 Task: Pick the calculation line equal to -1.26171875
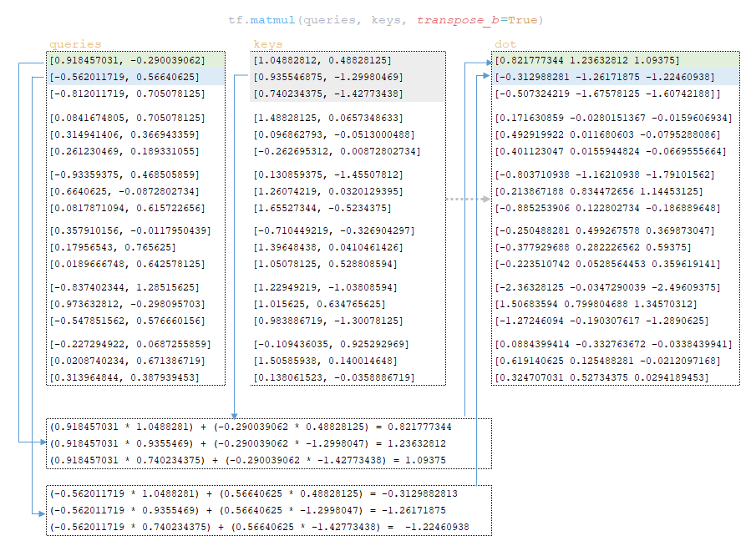248,510
